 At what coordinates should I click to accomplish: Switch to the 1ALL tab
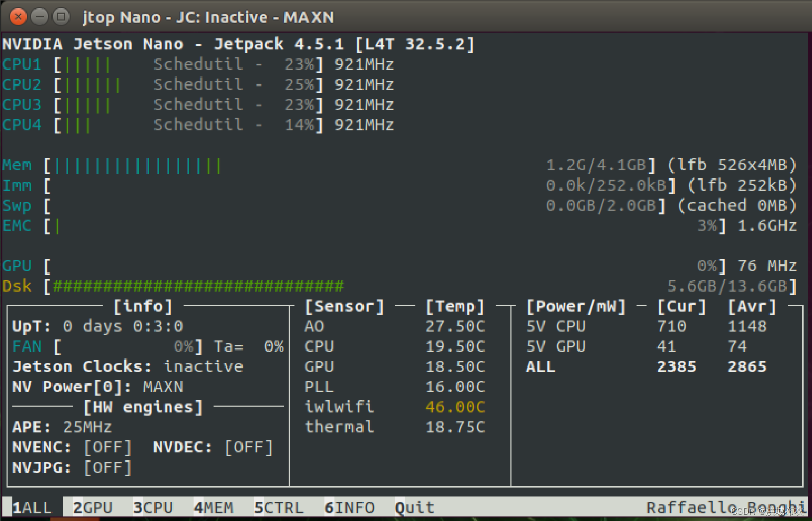pyautogui.click(x=32, y=507)
